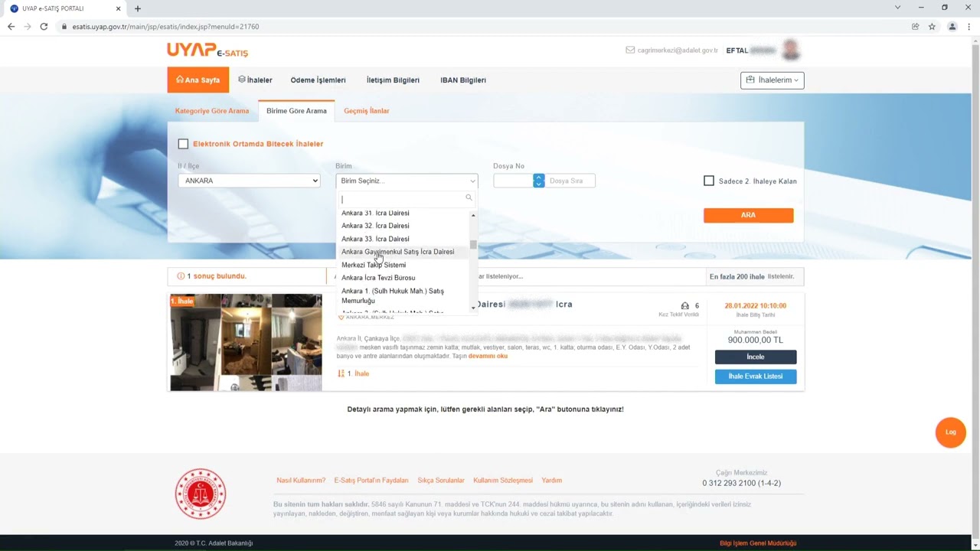Click the magnifier icon in Birim search

click(469, 198)
